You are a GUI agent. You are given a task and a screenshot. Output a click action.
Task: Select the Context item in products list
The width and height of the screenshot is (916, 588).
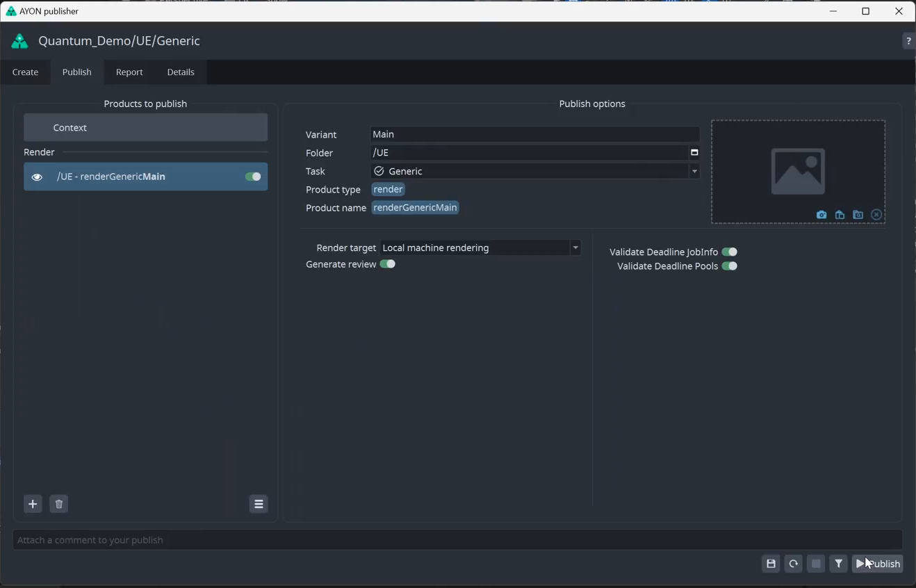point(146,128)
